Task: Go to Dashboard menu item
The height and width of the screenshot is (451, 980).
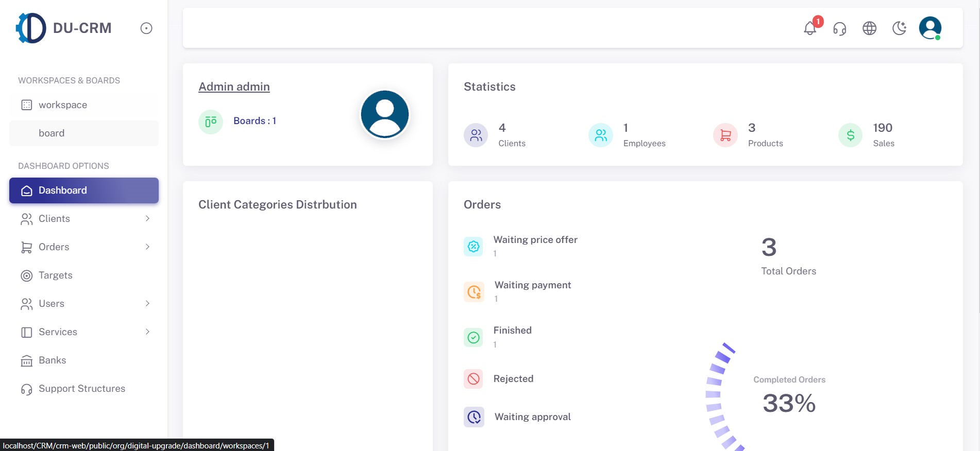Action: tap(84, 190)
